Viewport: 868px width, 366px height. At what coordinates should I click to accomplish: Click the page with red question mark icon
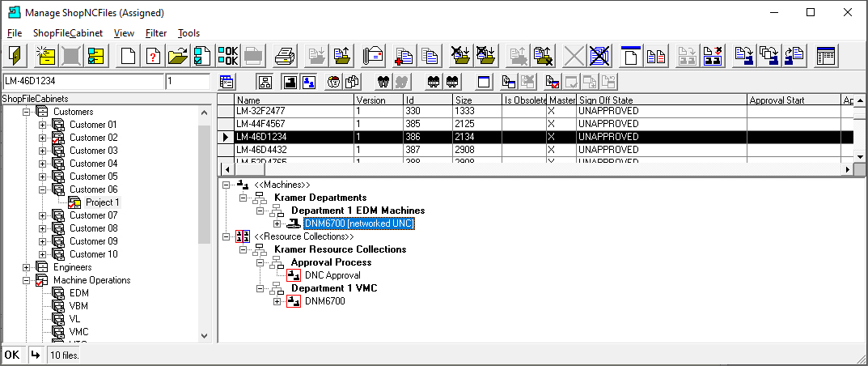pos(153,55)
